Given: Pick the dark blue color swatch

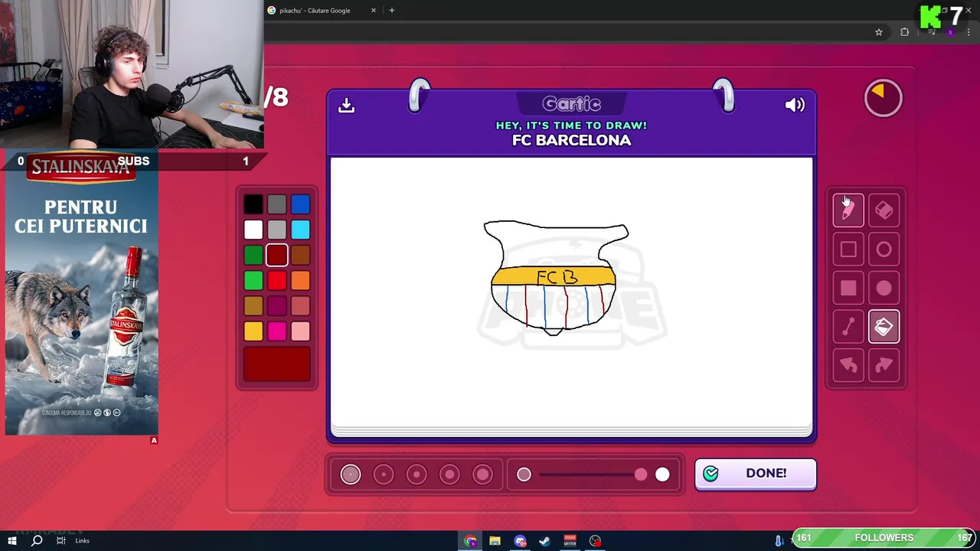Looking at the screenshot, I should (x=301, y=204).
